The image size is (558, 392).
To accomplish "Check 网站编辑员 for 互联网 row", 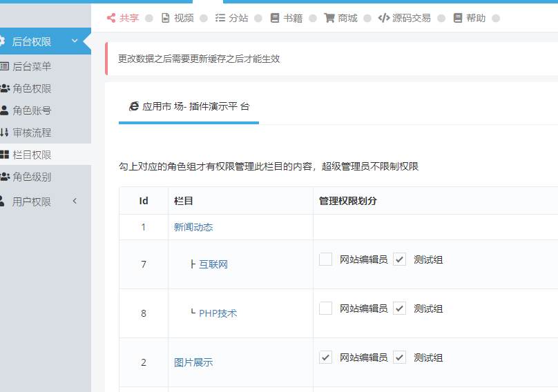I will 326,259.
